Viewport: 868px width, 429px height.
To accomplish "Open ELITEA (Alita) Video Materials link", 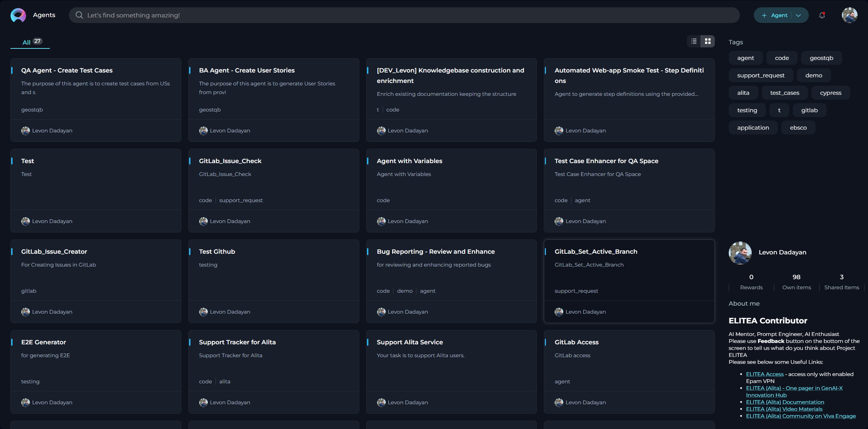I will pyautogui.click(x=784, y=409).
